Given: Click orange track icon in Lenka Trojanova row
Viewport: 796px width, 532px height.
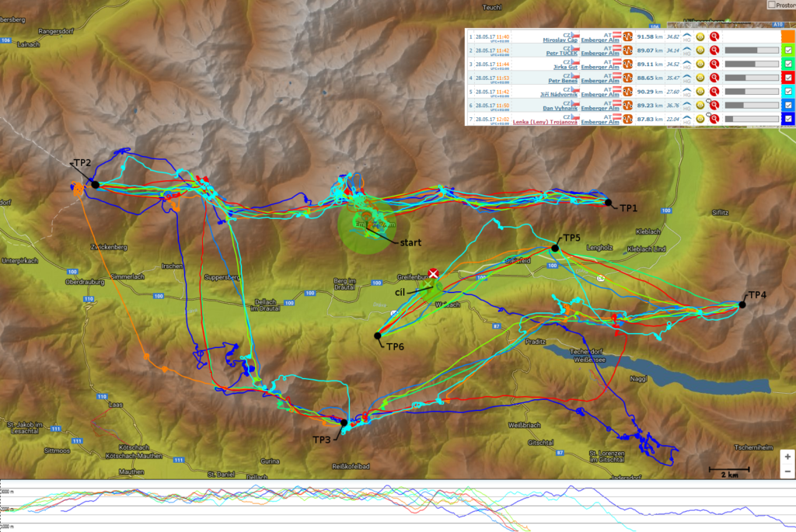Looking at the screenshot, I should pyautogui.click(x=626, y=118).
